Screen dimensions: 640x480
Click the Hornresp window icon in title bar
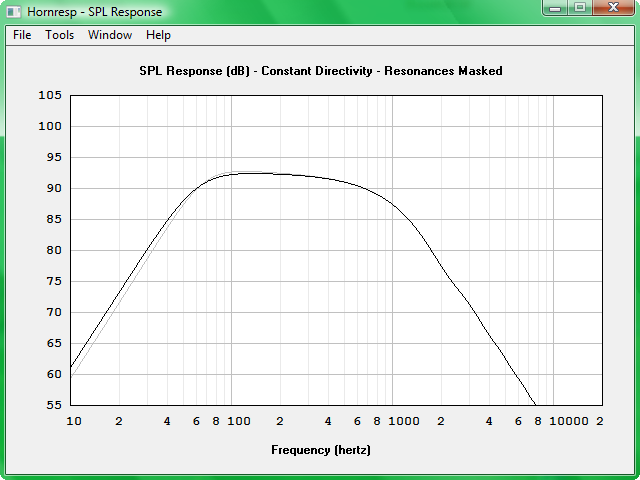pyautogui.click(x=14, y=12)
